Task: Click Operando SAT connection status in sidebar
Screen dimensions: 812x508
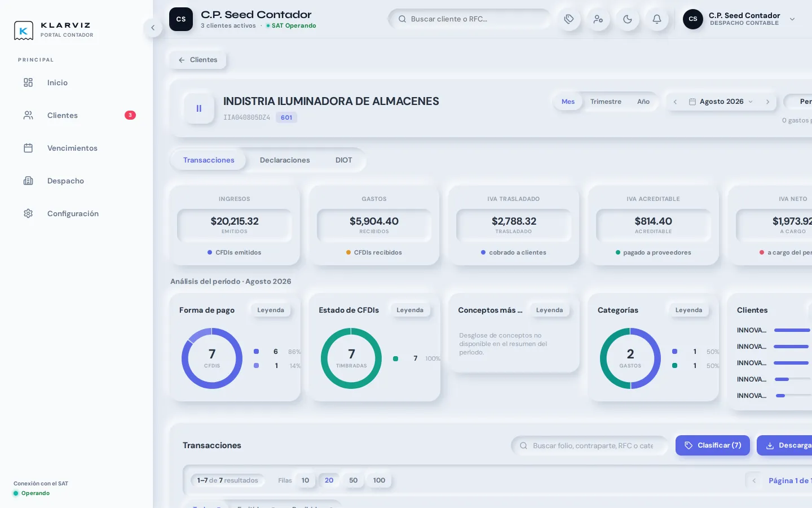Action: [x=32, y=493]
